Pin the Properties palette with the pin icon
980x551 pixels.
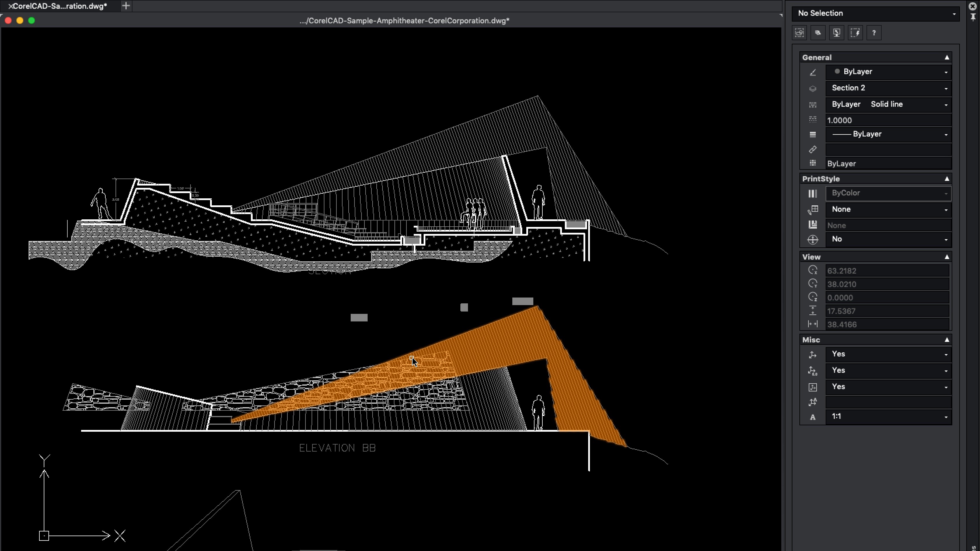click(x=973, y=17)
